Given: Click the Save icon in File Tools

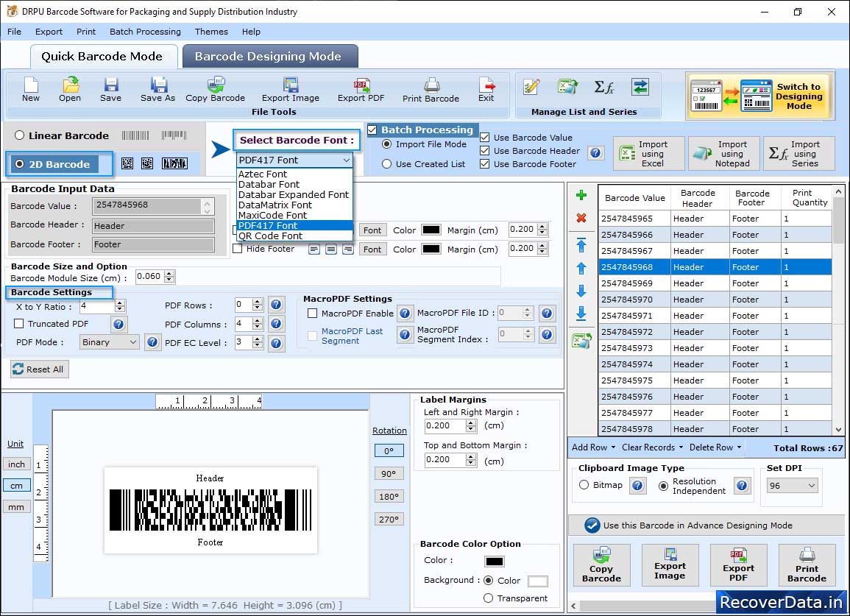Looking at the screenshot, I should point(110,89).
